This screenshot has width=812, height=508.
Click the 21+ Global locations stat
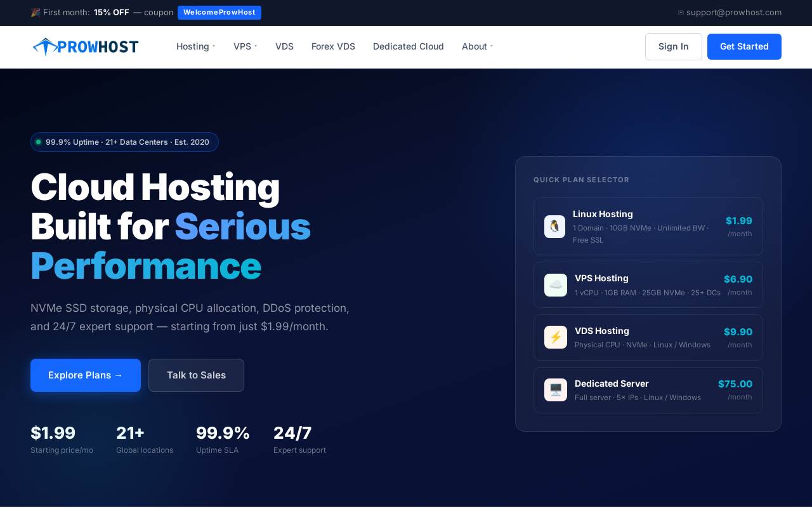(145, 439)
